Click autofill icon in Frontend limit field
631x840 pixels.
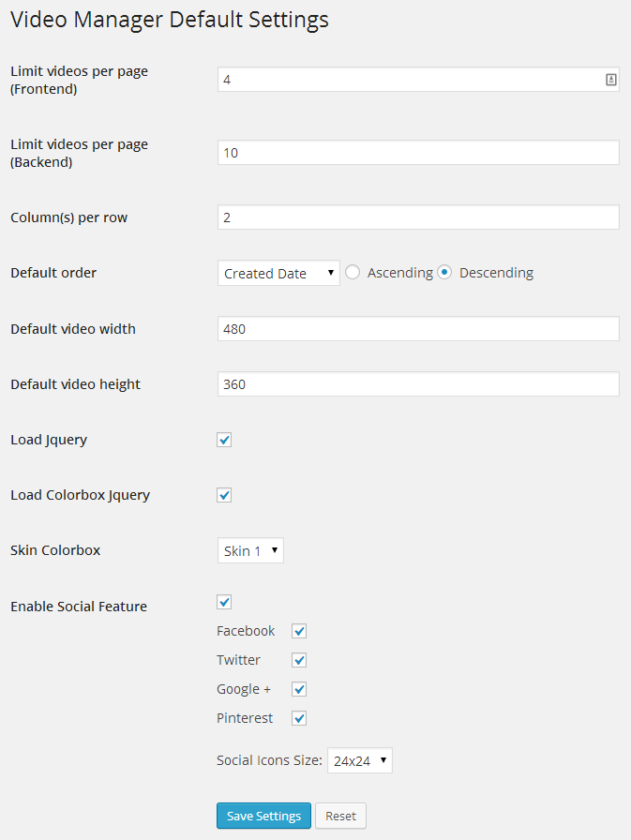tap(610, 80)
